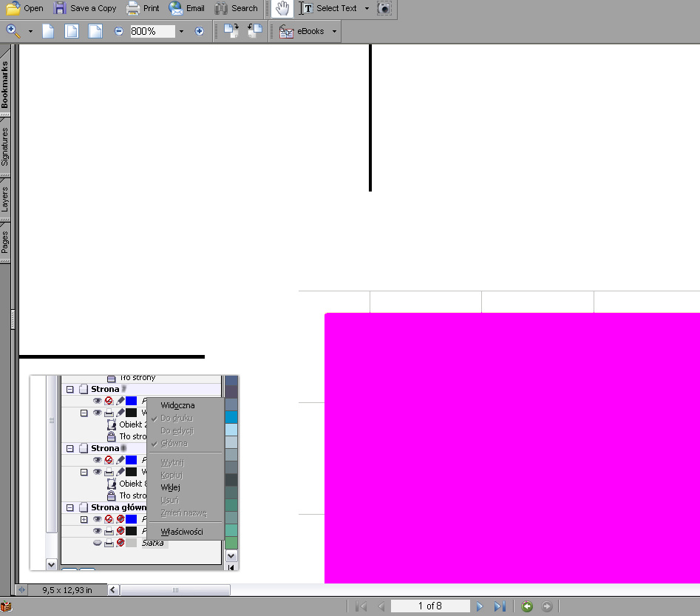700x616 pixels.
Task: Click the page number field showing 1 of 8
Action: [430, 606]
